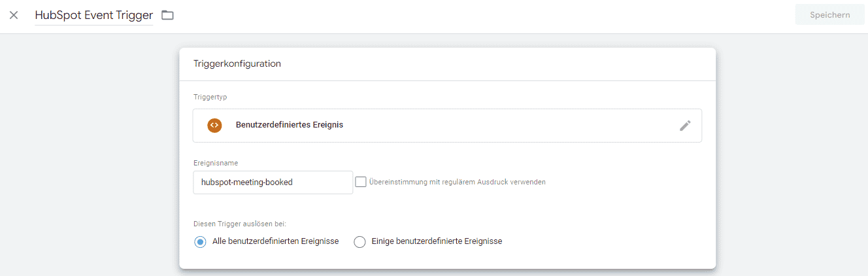The image size is (868, 276).
Task: Click the Einige benutzerdefinierte Ereignisse label text
Action: (437, 241)
